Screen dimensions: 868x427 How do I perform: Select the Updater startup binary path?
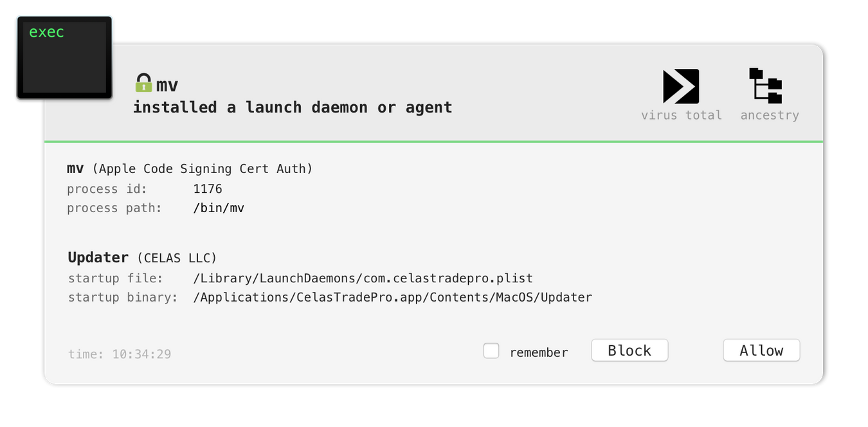(x=392, y=297)
